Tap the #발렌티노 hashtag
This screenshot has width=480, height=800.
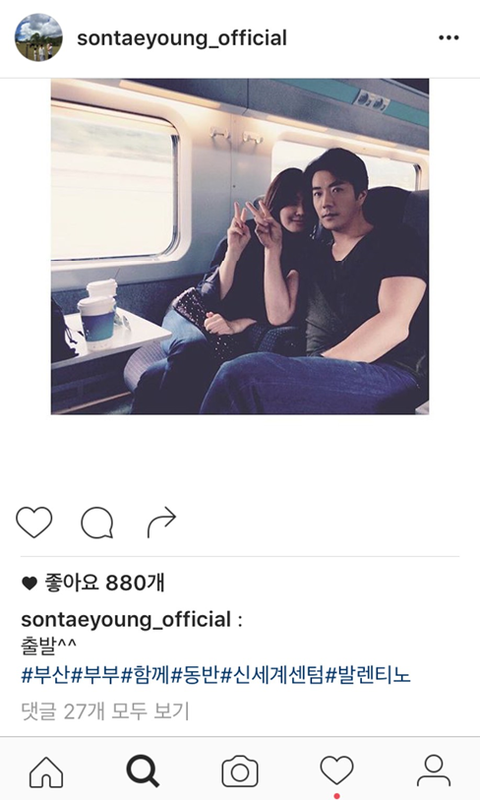click(x=368, y=676)
